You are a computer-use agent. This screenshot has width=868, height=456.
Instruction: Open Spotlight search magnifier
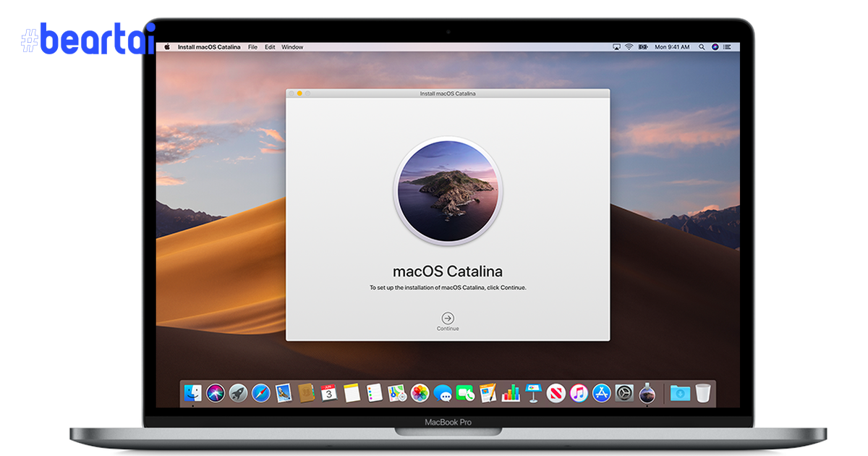click(702, 46)
